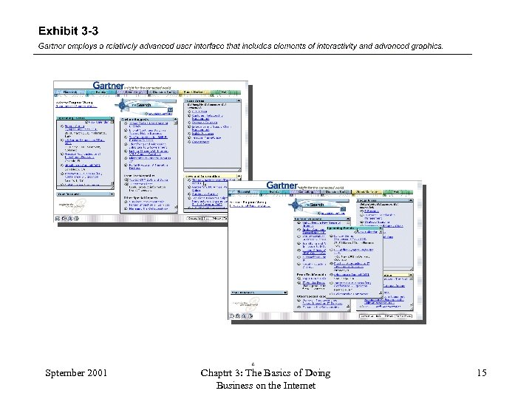This screenshot has width=532, height=399.
Task: Collapse floating Upcoming Events panel in front screenshot
Action: (x=381, y=228)
